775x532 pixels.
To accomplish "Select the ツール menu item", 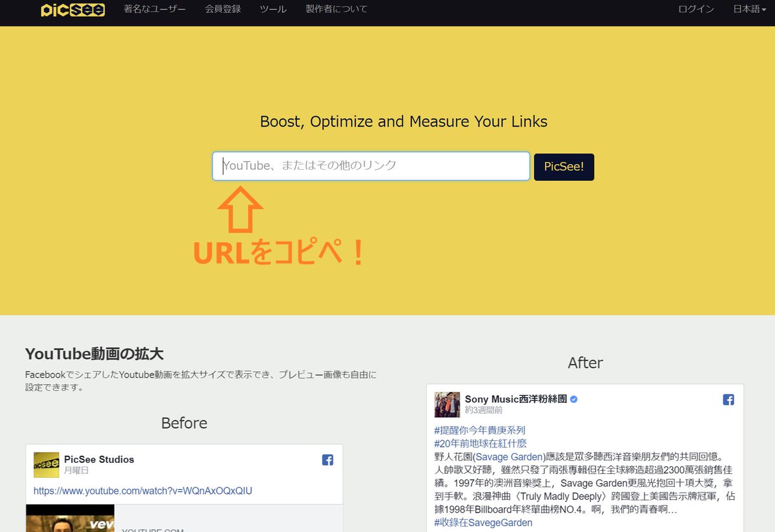I will point(273,9).
